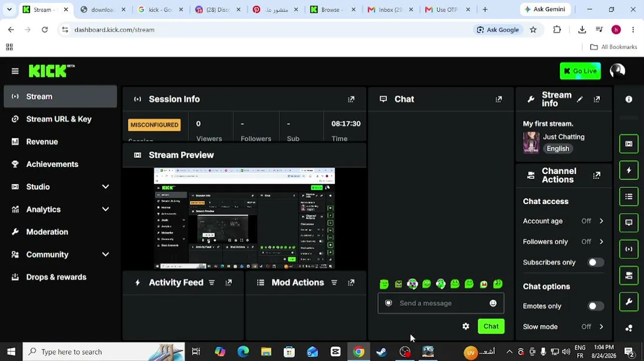Pop out the Chat panel
644x361 pixels.
[499, 99]
